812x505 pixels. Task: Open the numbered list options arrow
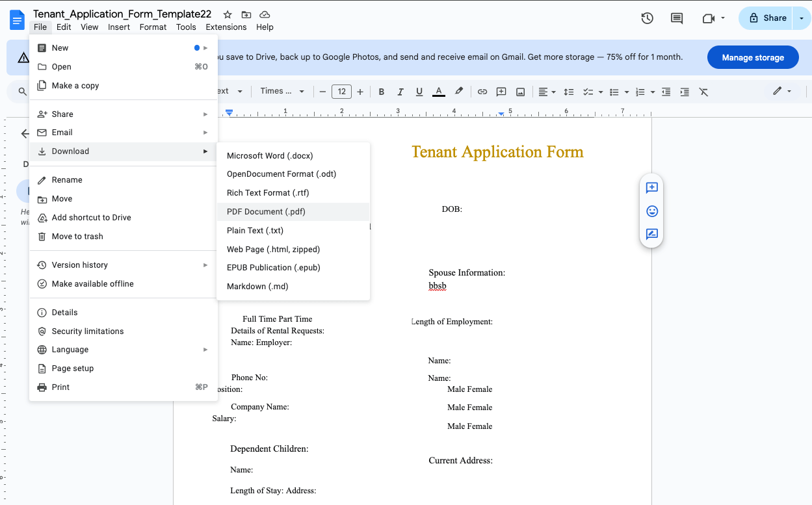click(652, 92)
